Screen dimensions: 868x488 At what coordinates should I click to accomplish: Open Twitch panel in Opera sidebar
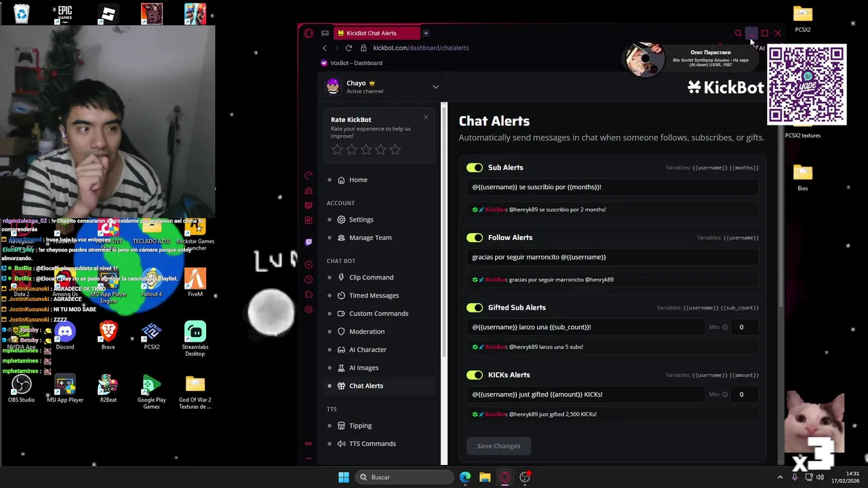pos(309,242)
